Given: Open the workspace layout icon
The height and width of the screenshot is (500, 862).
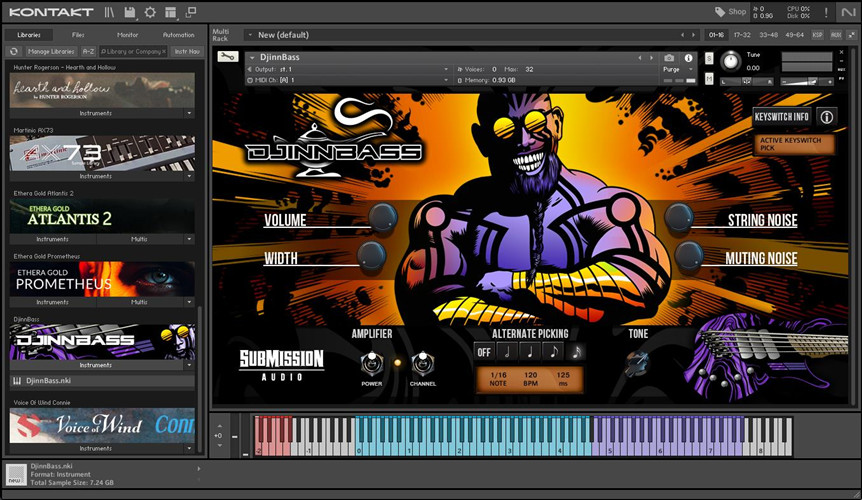Looking at the screenshot, I should pos(170,12).
